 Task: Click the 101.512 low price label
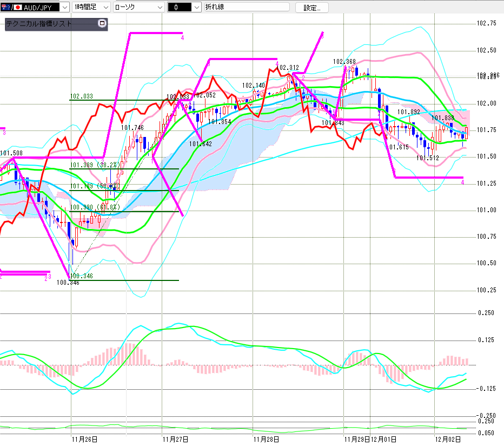pyautogui.click(x=427, y=158)
